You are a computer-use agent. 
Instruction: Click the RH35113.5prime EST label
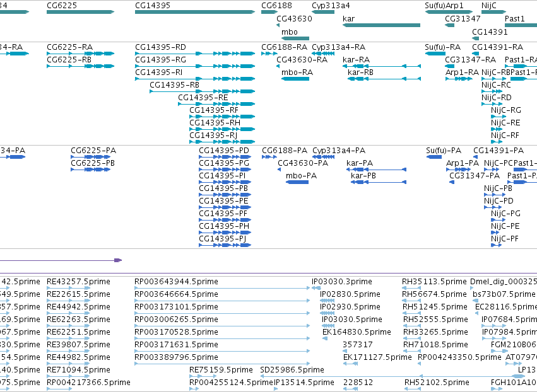click(434, 282)
